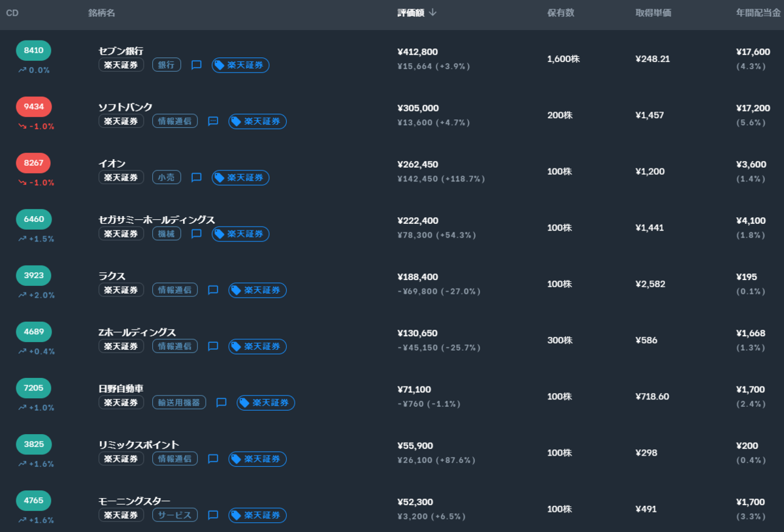Click stock code badge 8267
The width and height of the screenshot is (784, 532).
tap(33, 163)
